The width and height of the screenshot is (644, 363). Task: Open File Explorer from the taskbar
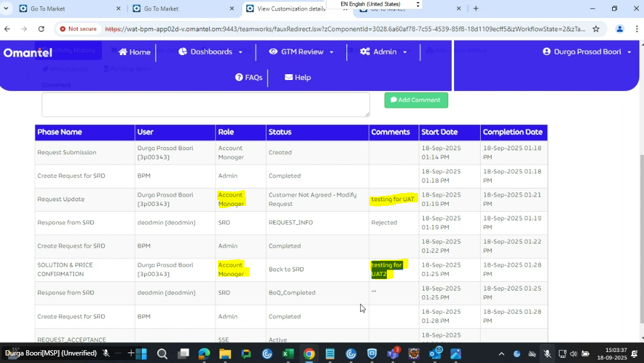[225, 354]
